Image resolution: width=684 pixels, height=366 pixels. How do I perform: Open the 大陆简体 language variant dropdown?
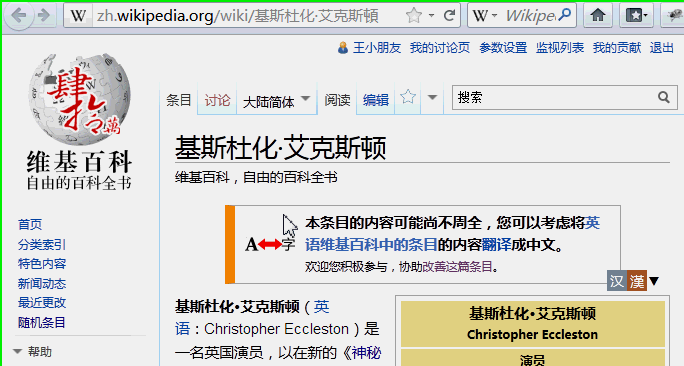pyautogui.click(x=277, y=101)
